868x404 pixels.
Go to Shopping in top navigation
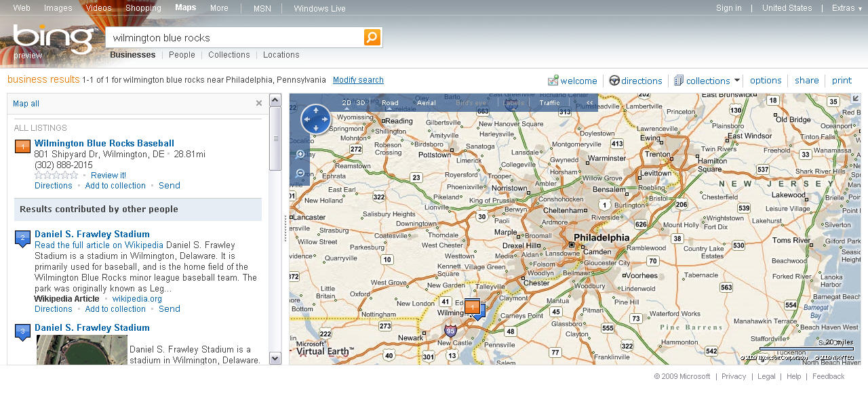[x=144, y=8]
